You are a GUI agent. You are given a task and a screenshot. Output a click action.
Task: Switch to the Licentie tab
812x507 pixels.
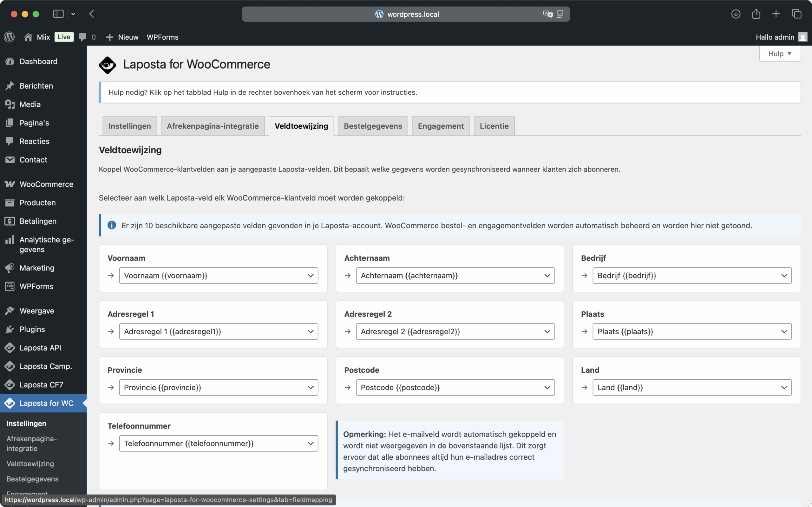point(494,126)
